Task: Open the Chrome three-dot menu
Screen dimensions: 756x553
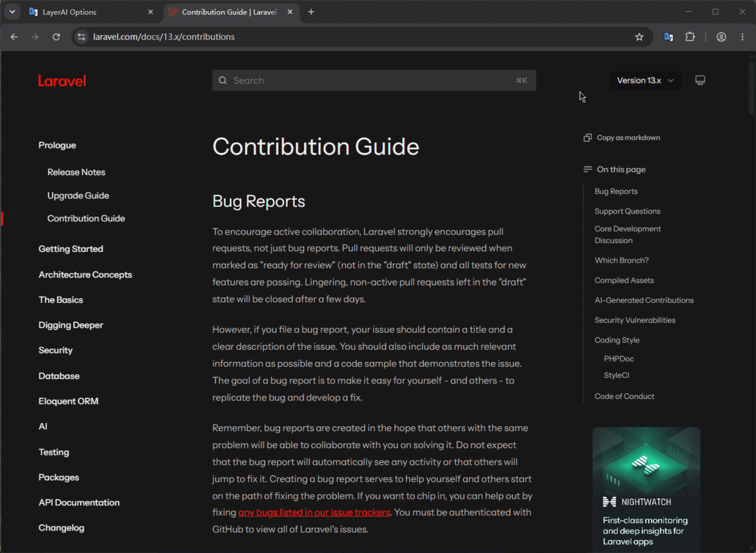Action: tap(743, 37)
